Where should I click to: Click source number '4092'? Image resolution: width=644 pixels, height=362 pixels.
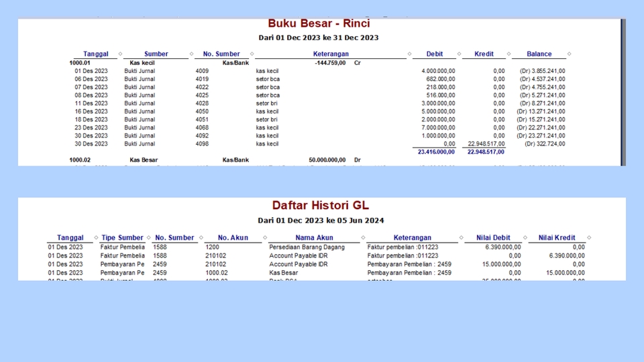click(202, 135)
